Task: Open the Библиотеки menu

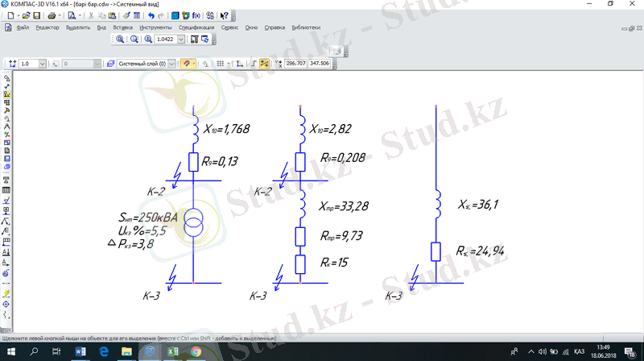Action: [304, 27]
